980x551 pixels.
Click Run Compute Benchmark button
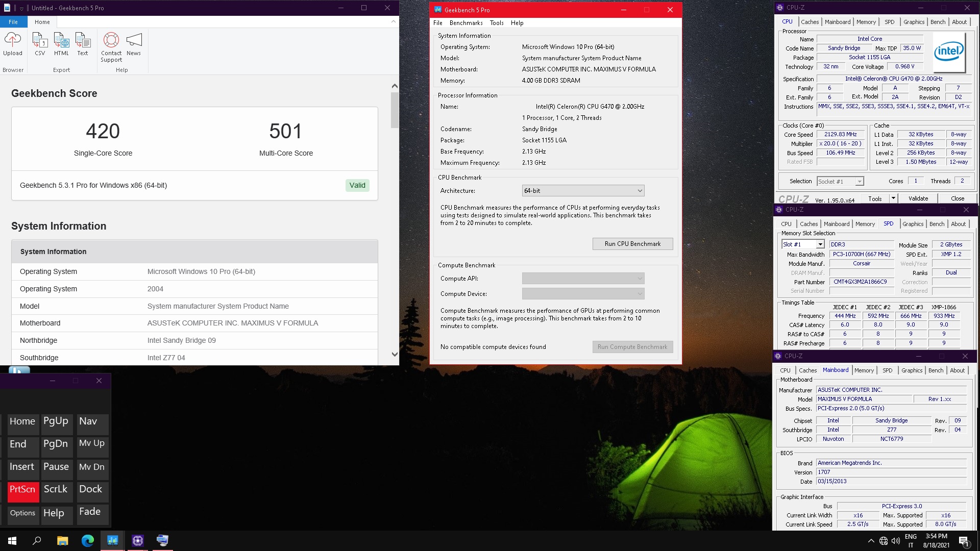click(x=632, y=347)
